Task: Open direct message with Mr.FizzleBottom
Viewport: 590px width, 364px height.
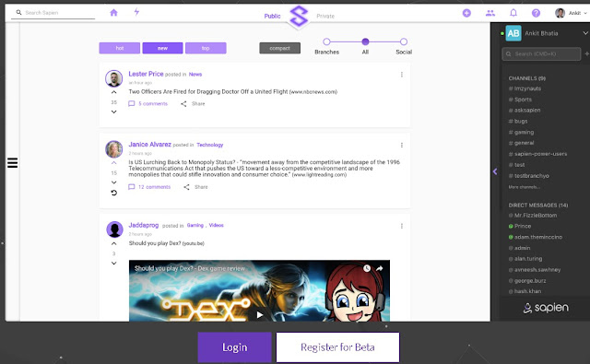Action: pyautogui.click(x=533, y=216)
